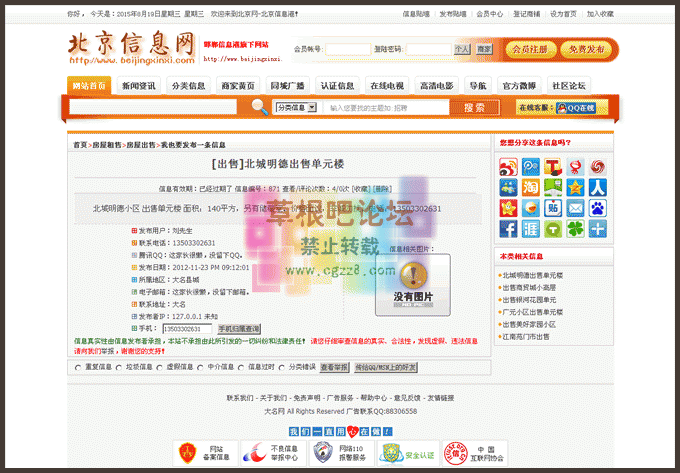
Task: Share via Kaixin smiley face icon
Action: 531,208
